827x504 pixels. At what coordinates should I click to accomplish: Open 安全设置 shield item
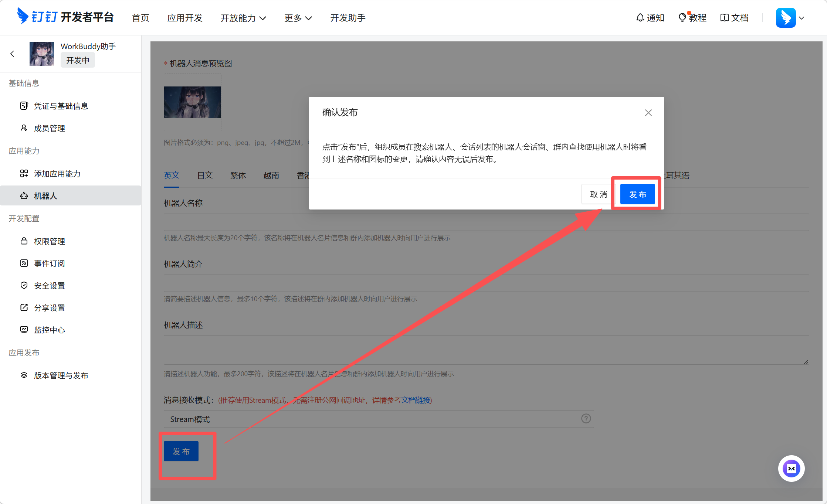pyautogui.click(x=49, y=286)
